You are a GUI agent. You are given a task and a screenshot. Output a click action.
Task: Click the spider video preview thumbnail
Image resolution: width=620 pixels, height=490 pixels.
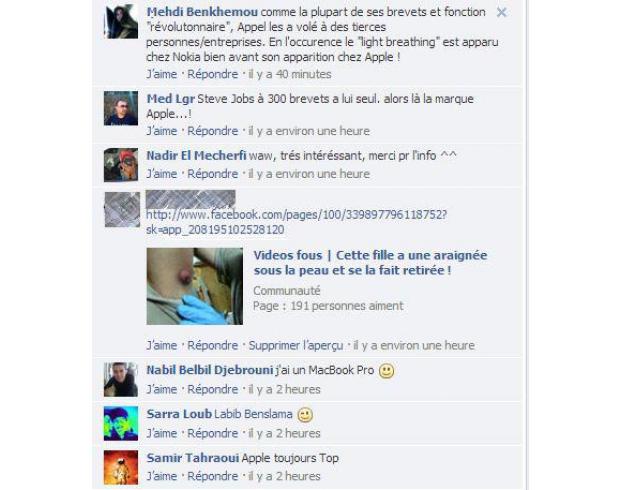[x=195, y=286]
